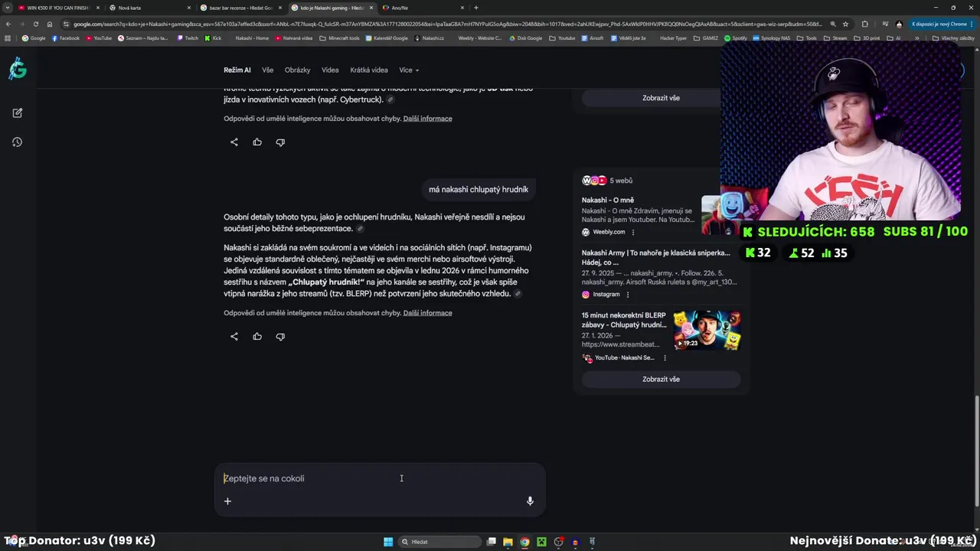Share the answer about chlupatý hrudník
Viewport: 980px width, 551px height.
click(234, 337)
